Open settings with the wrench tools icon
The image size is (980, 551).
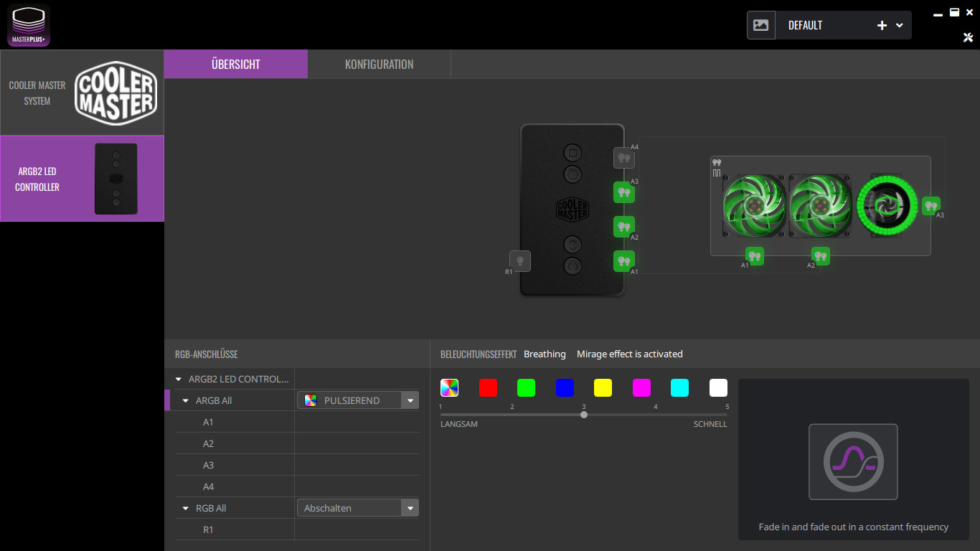(967, 37)
